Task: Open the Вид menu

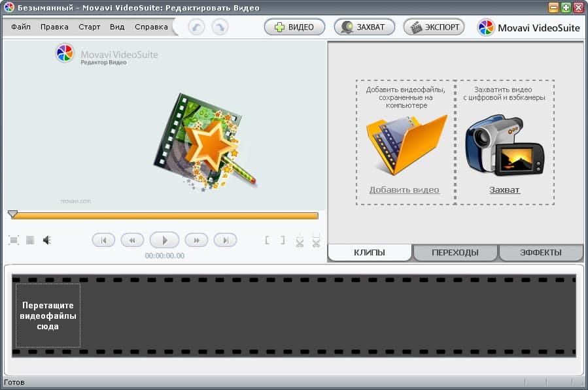Action: tap(117, 27)
